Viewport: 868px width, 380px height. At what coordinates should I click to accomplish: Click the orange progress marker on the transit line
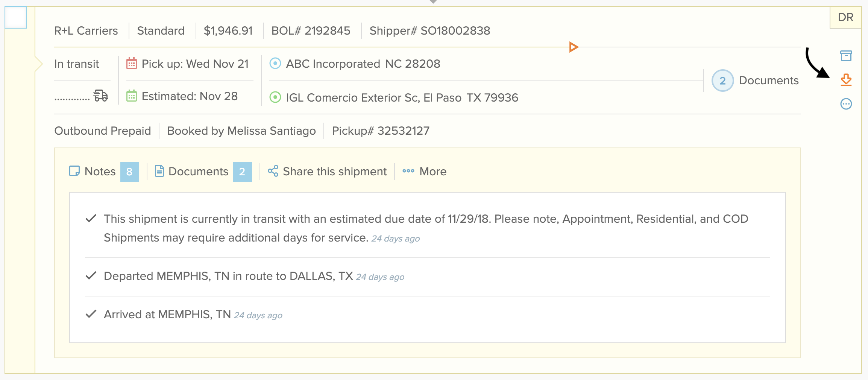tap(574, 47)
